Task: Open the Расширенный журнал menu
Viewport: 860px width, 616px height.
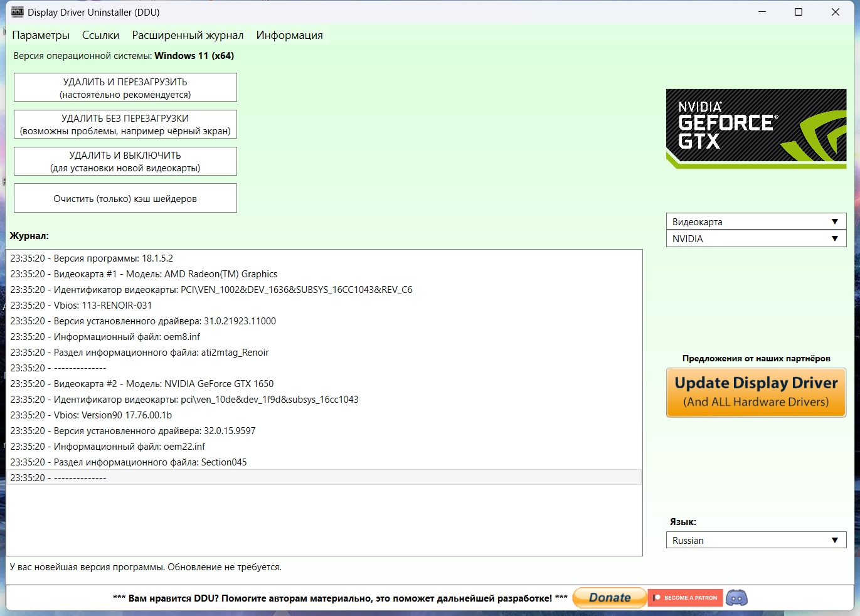Action: click(x=188, y=35)
